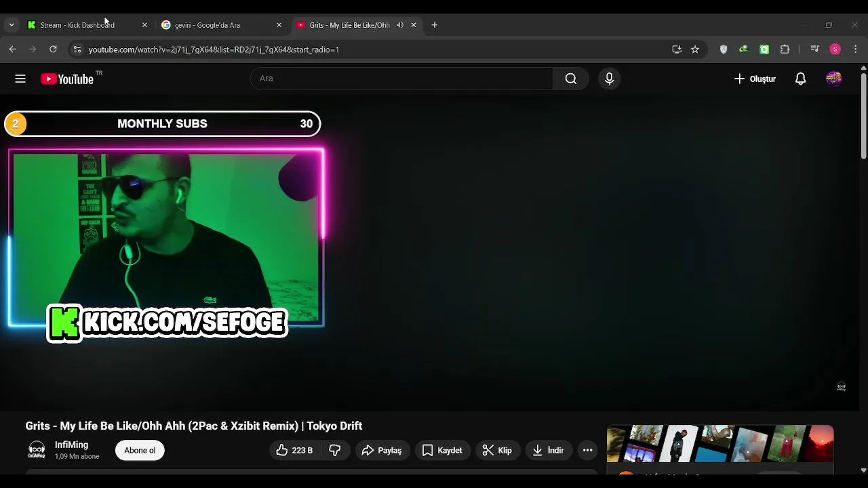Click the scrollbar down arrow
This screenshot has width=868, height=488.
[863, 470]
